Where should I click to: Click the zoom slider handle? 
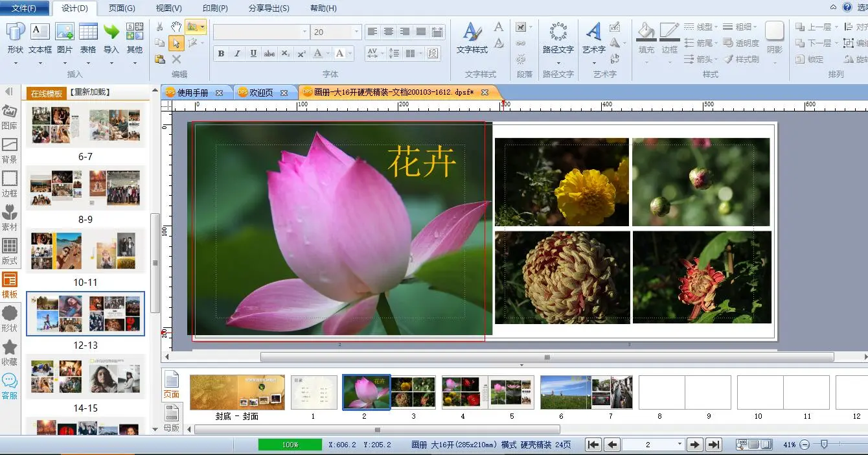pos(824,445)
